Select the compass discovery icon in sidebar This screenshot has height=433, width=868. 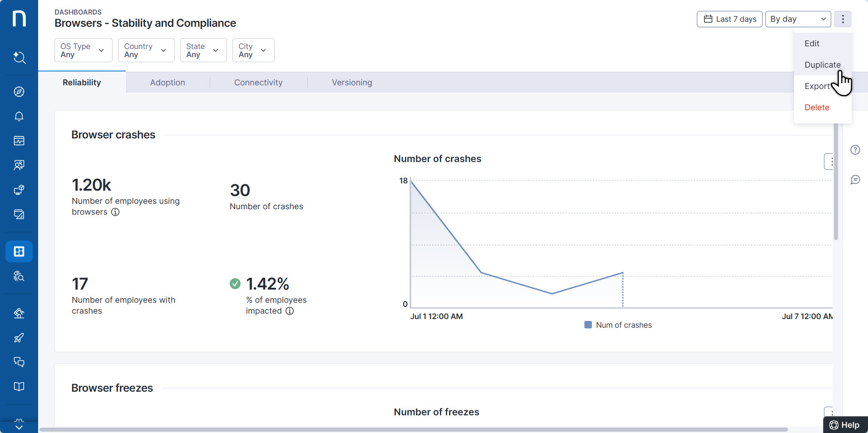click(x=19, y=92)
